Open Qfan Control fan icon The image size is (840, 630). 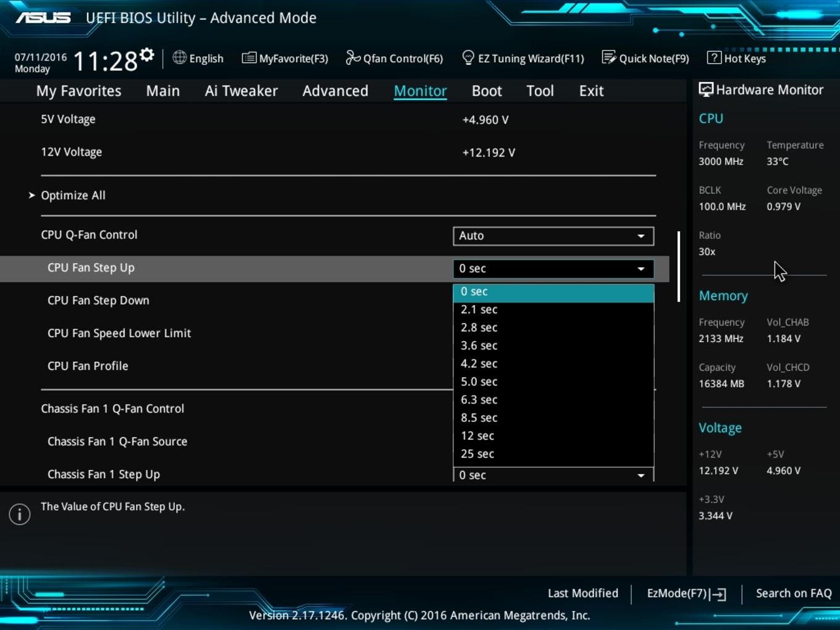click(x=353, y=57)
